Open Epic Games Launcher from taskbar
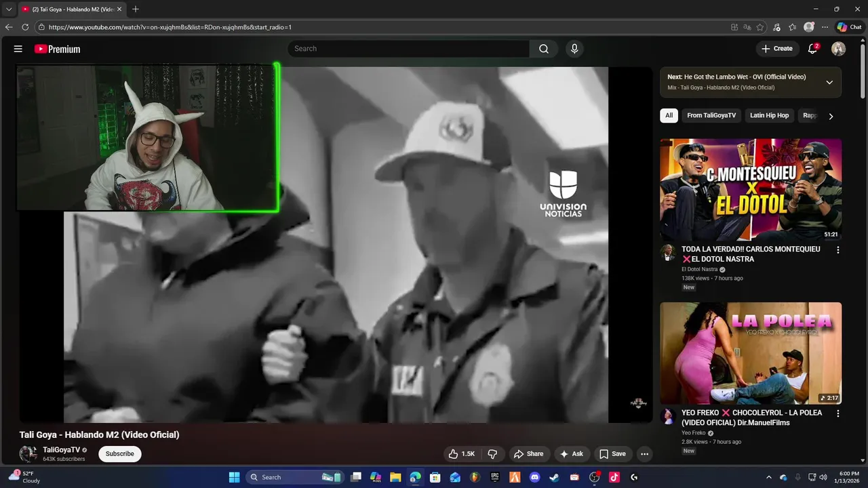The height and width of the screenshot is (488, 868). click(495, 477)
